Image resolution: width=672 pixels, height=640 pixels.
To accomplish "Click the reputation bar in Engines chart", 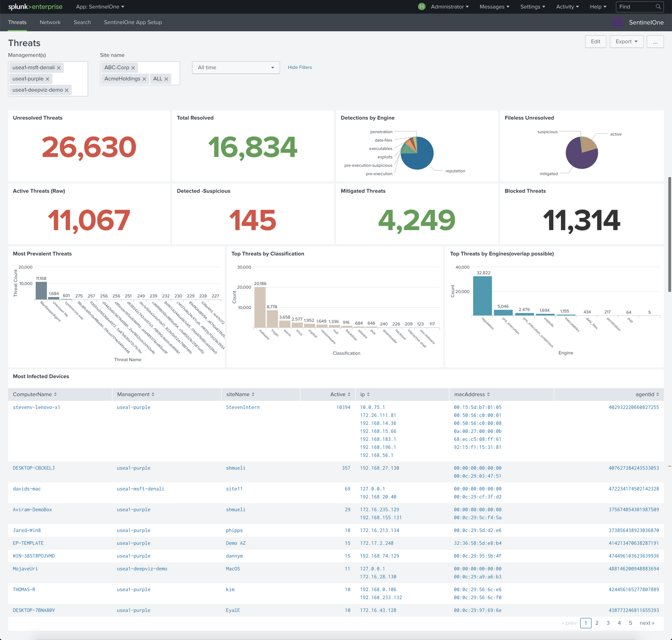I will click(482, 296).
